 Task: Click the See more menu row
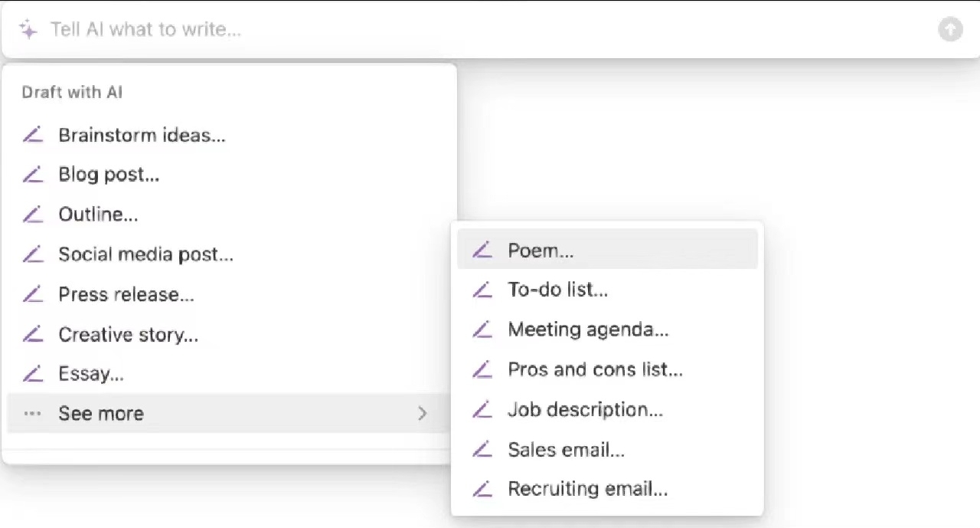(x=227, y=414)
